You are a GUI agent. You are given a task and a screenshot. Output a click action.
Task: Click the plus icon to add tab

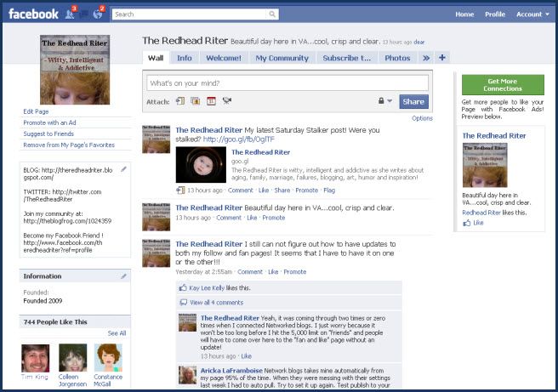[442, 58]
